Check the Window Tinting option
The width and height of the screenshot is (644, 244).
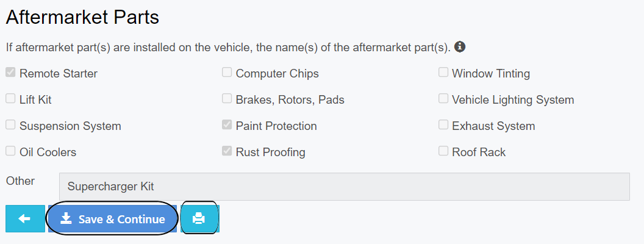pyautogui.click(x=443, y=73)
